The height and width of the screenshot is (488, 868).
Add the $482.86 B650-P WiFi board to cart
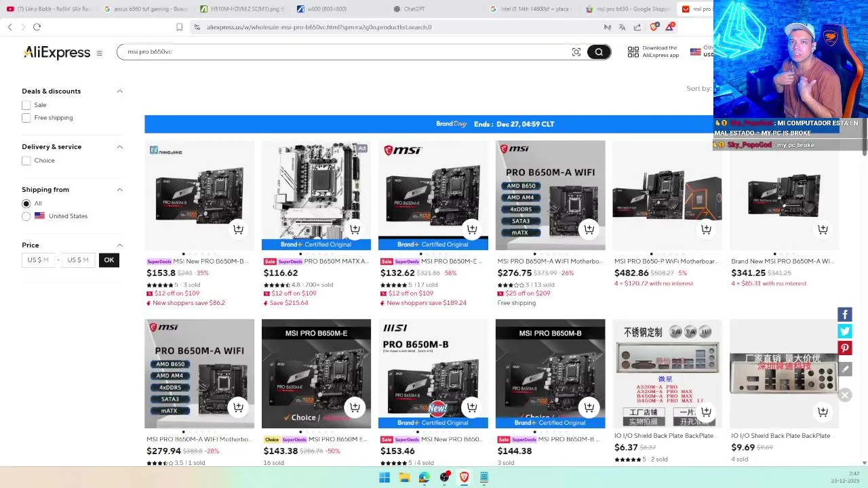click(x=706, y=229)
